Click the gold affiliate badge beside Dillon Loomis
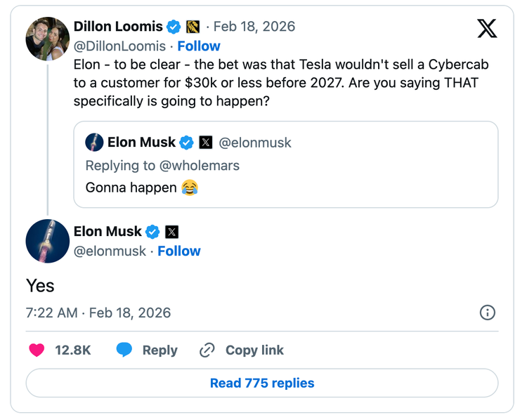 193,27
